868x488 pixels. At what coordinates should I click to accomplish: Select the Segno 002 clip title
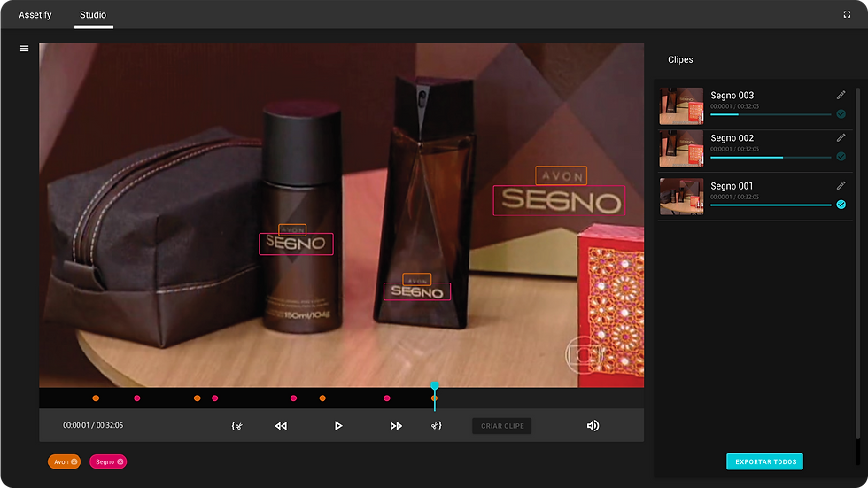732,138
